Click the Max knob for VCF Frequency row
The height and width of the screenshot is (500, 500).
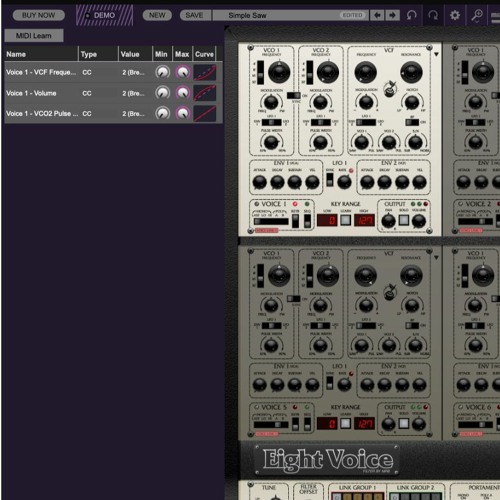click(183, 72)
